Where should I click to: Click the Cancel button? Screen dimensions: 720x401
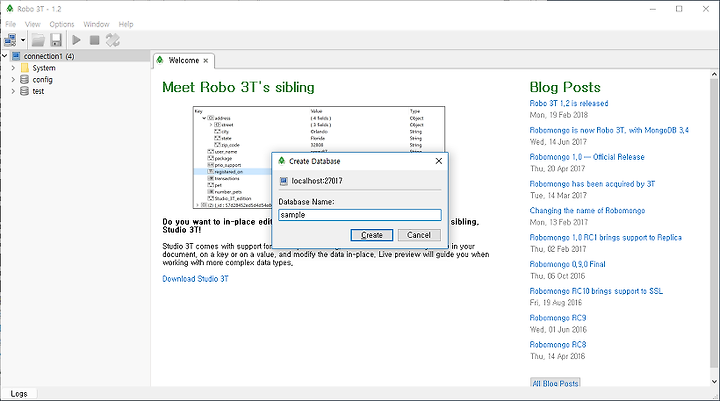tap(419, 235)
